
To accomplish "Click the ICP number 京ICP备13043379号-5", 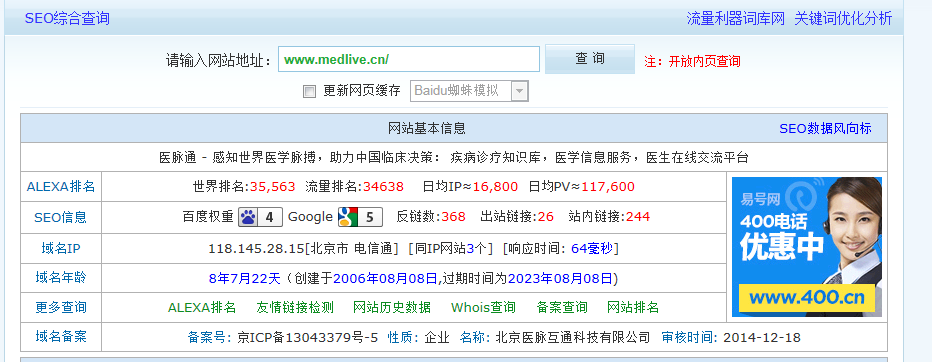I will click(x=307, y=338).
